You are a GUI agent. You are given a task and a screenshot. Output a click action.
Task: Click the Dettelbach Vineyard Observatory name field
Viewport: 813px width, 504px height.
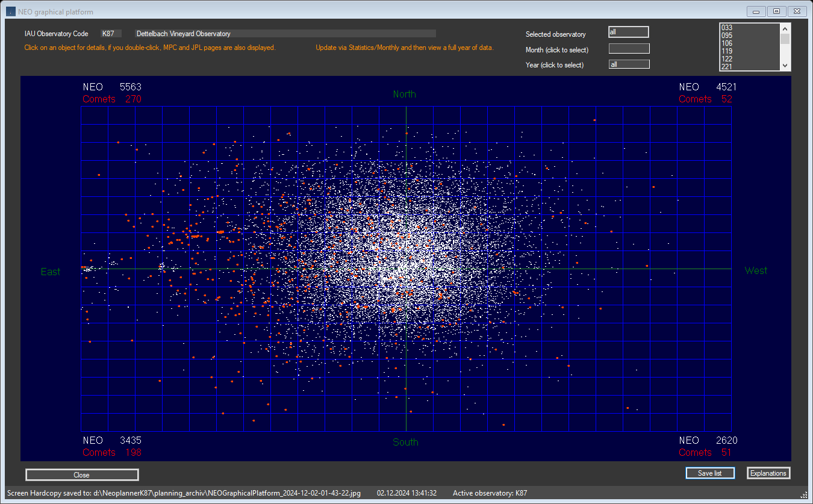click(285, 34)
